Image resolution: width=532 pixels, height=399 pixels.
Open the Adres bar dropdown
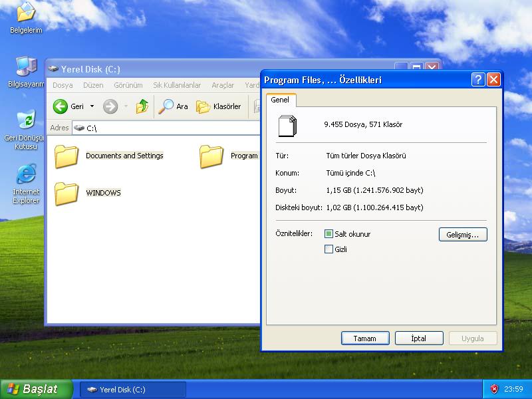(255, 128)
